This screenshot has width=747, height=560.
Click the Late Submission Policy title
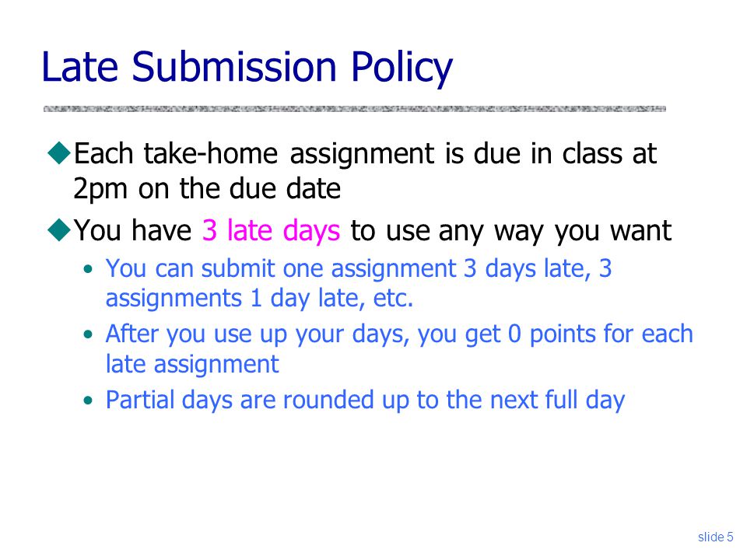(247, 68)
